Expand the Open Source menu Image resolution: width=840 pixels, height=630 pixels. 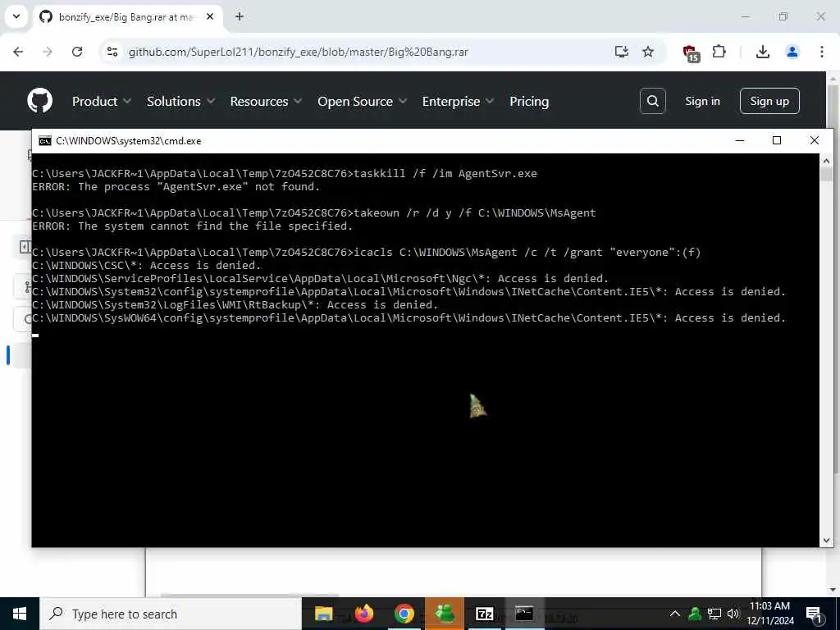362,101
